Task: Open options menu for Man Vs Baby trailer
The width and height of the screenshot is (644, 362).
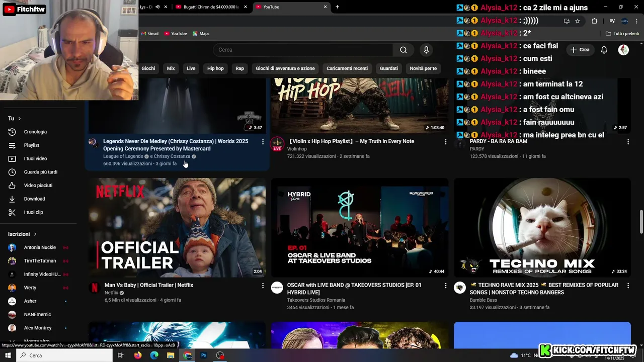Action: (x=263, y=286)
